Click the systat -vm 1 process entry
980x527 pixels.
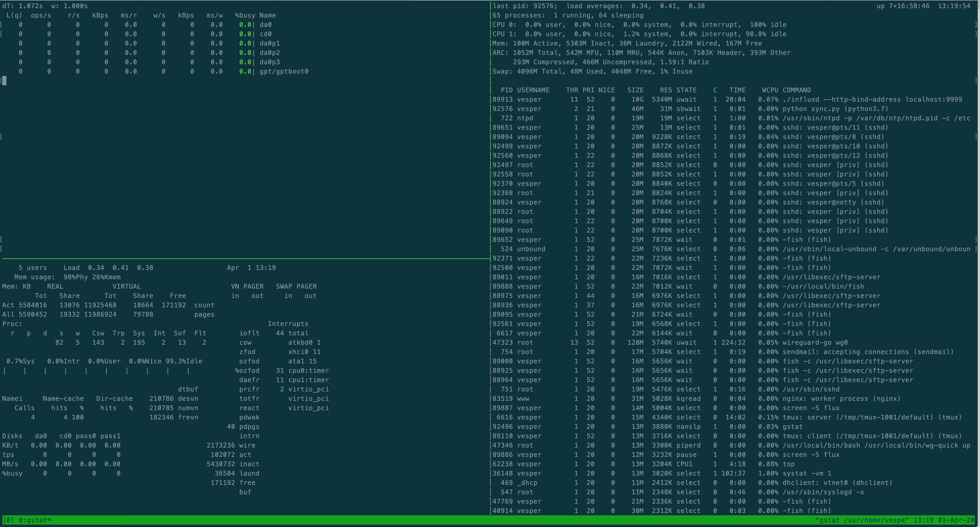(x=807, y=473)
